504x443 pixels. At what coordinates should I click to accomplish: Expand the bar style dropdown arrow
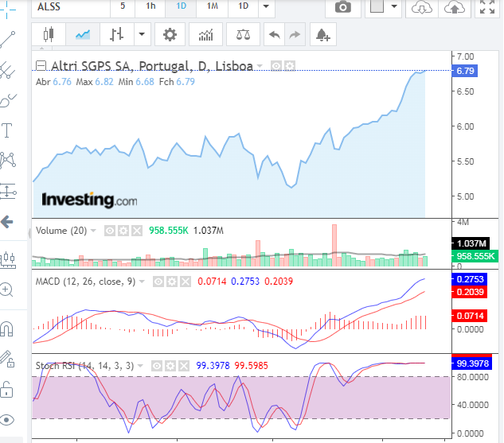click(x=142, y=35)
